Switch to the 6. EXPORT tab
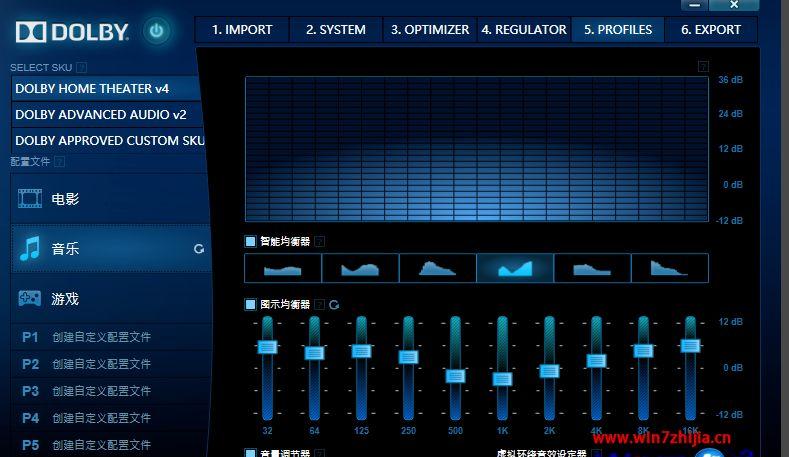This screenshot has height=457, width=789. pos(711,30)
